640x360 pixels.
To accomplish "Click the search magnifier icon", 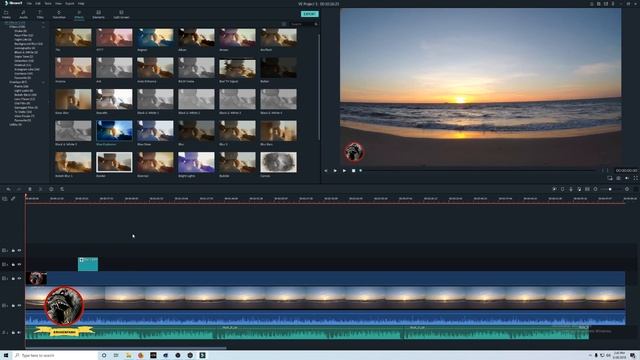I will (x=316, y=24).
